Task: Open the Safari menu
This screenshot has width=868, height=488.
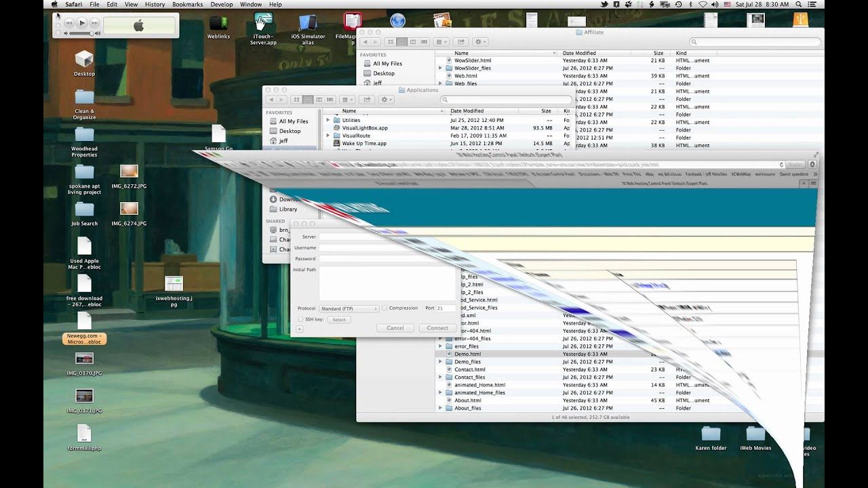Action: tap(73, 4)
